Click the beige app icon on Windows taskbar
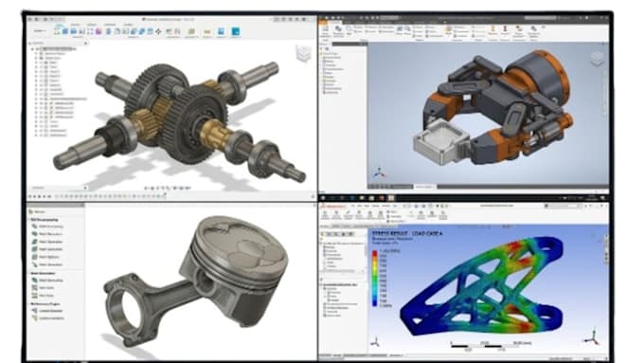Screen dimensions: 644x363 [391, 198]
